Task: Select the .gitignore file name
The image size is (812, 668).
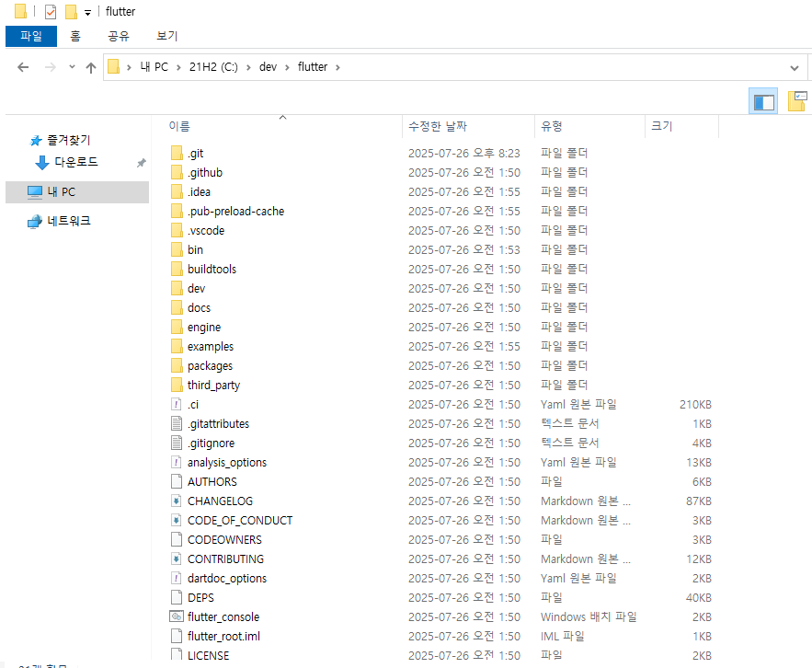Action: point(211,443)
